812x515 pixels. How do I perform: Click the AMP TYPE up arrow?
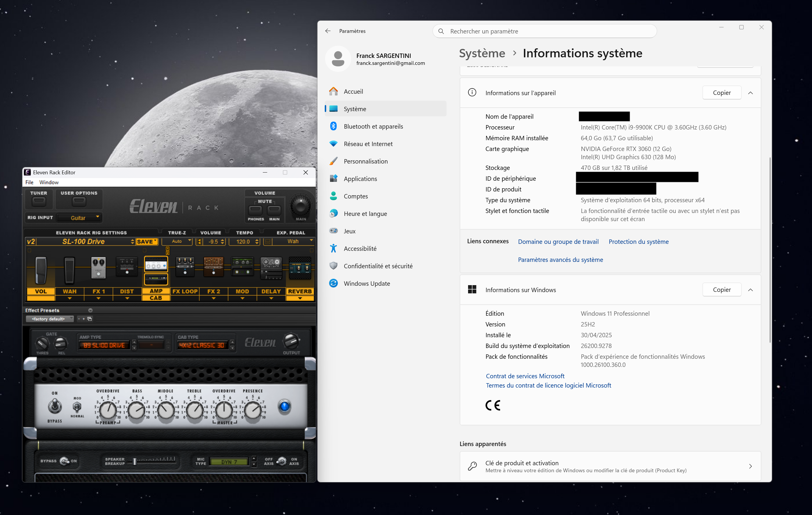[x=134, y=342]
